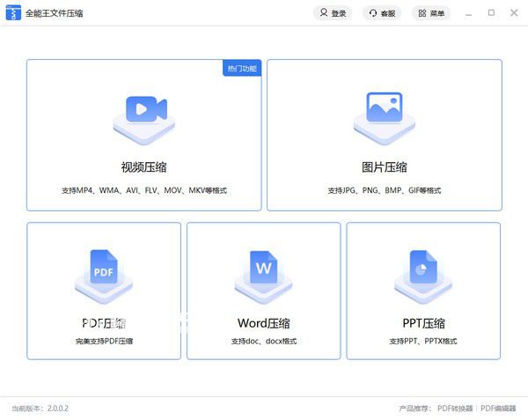
Task: Click text 支持JPG、PNG、BMP、GIF等格式
Action: 385,191
